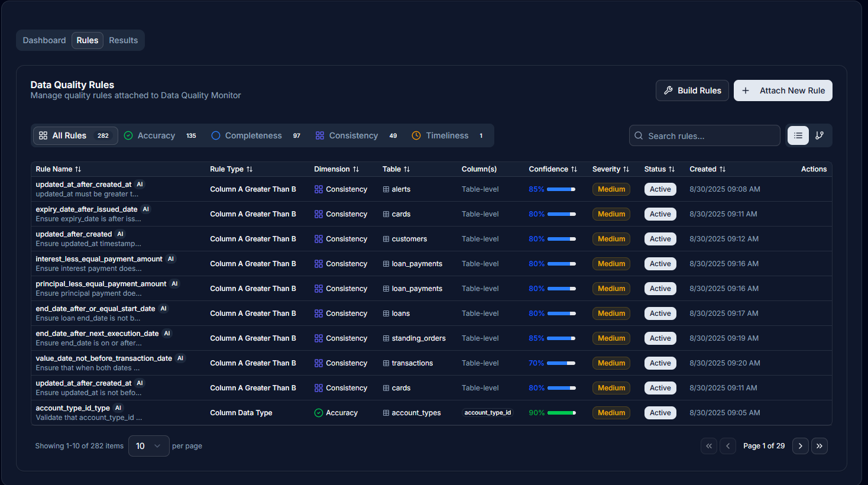Filter rules by Consistency

coord(357,135)
